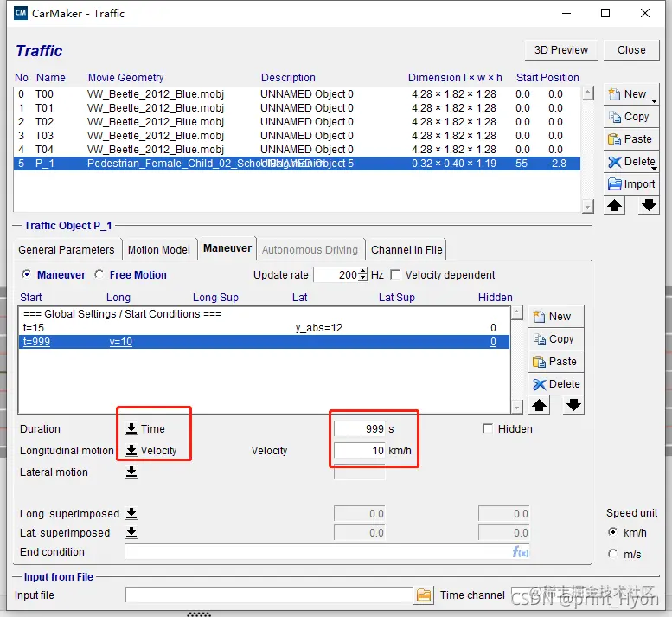The image size is (672, 617).
Task: Open the Maneuver tab
Action: (227, 248)
